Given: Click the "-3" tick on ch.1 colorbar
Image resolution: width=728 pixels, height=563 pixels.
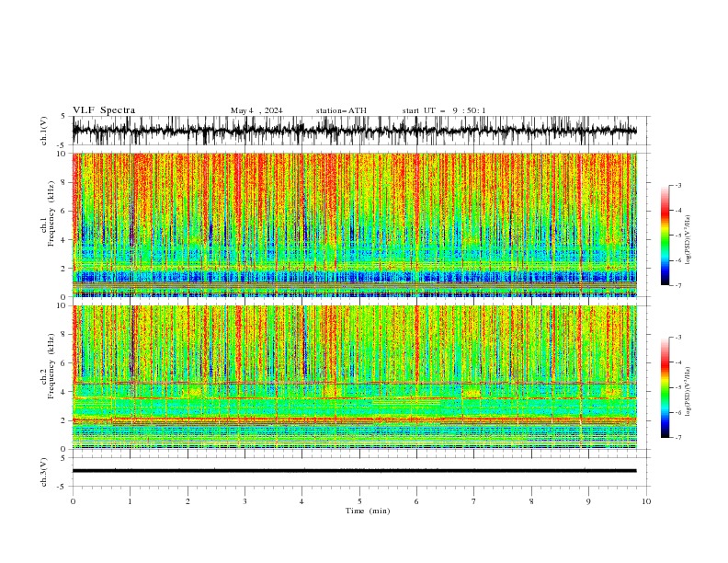Looking at the screenshot, I should pos(677,185).
